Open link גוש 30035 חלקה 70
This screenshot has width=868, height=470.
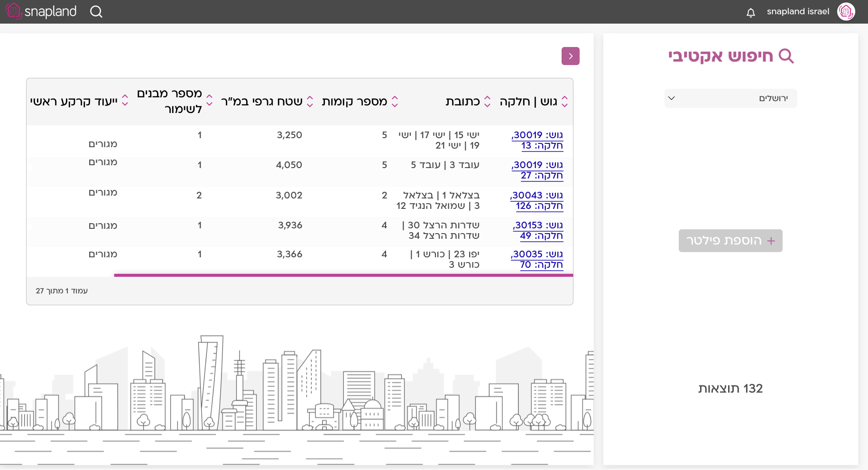537,259
